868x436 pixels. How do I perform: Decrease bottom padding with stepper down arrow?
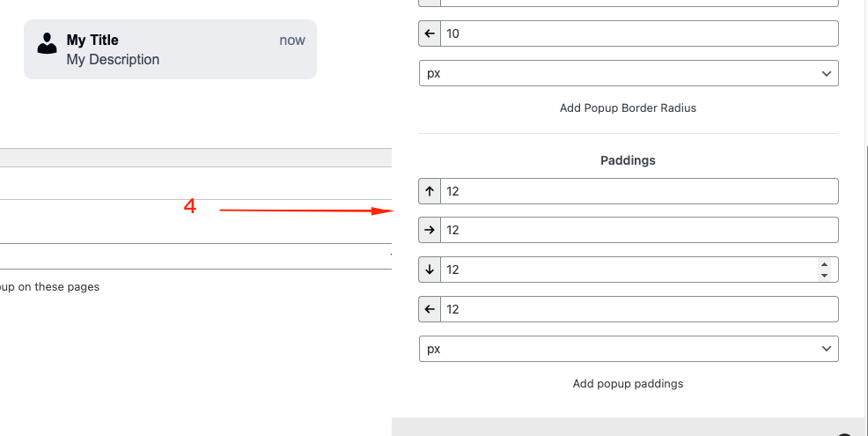tap(824, 276)
